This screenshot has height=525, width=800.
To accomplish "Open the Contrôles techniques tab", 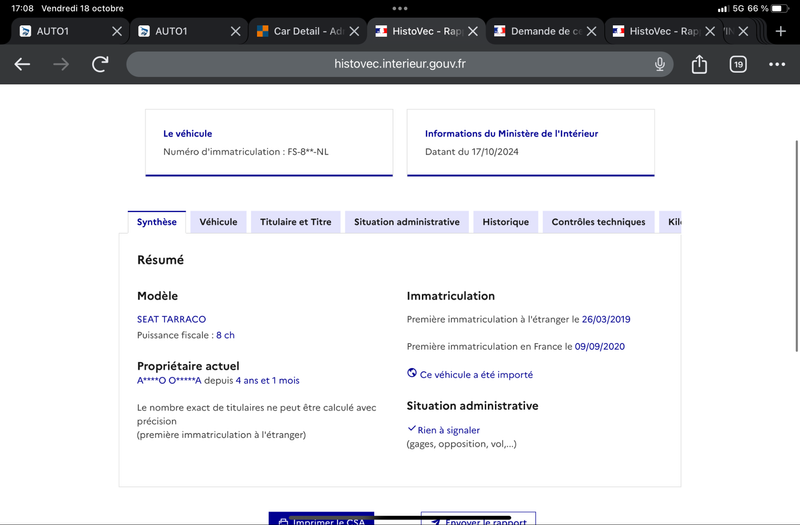I will [x=598, y=222].
